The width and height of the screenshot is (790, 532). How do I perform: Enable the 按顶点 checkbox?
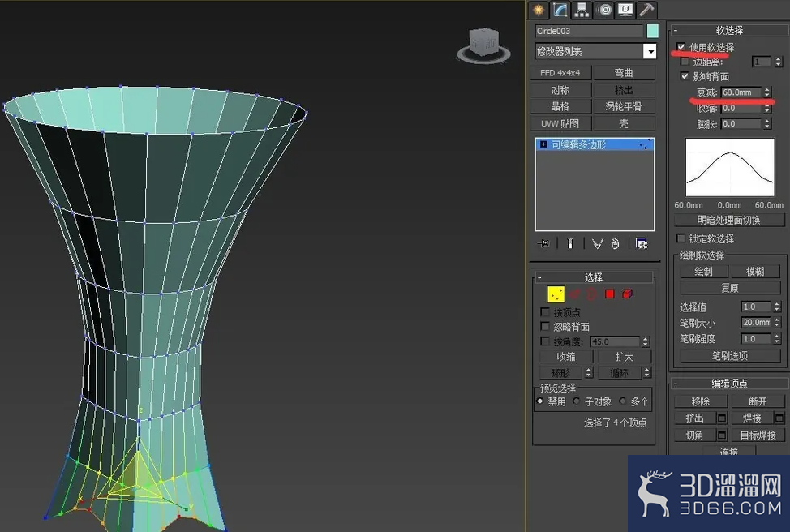coord(544,312)
